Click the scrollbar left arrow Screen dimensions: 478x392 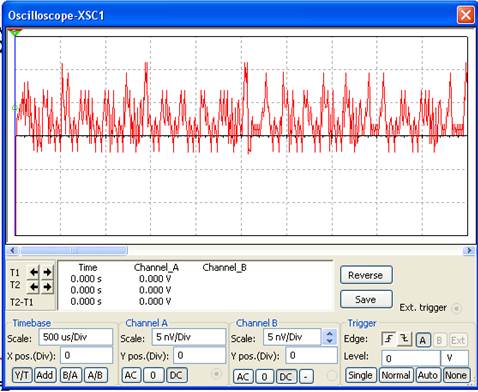(x=13, y=250)
